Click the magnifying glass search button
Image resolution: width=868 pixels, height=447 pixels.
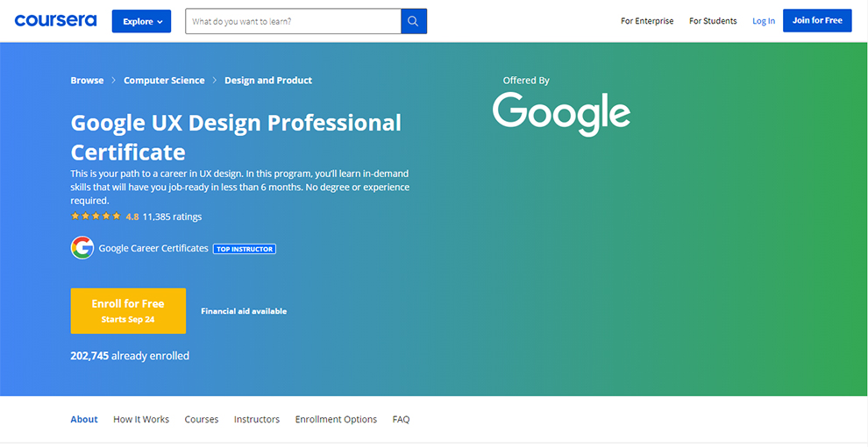point(414,22)
